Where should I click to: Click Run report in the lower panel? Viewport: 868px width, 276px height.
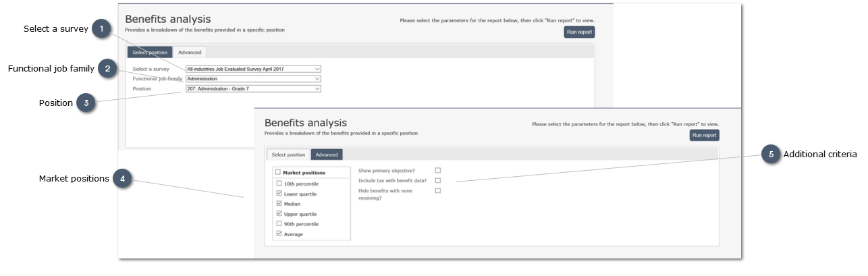704,135
